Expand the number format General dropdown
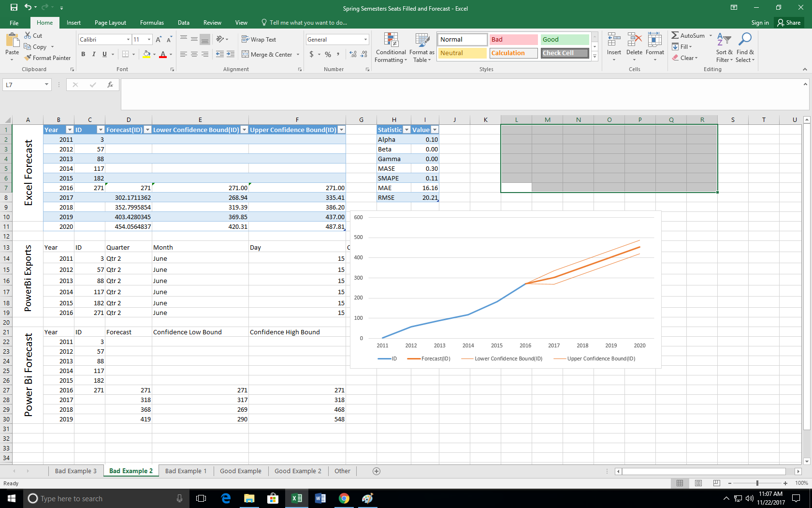This screenshot has width=812, height=508. pos(365,39)
